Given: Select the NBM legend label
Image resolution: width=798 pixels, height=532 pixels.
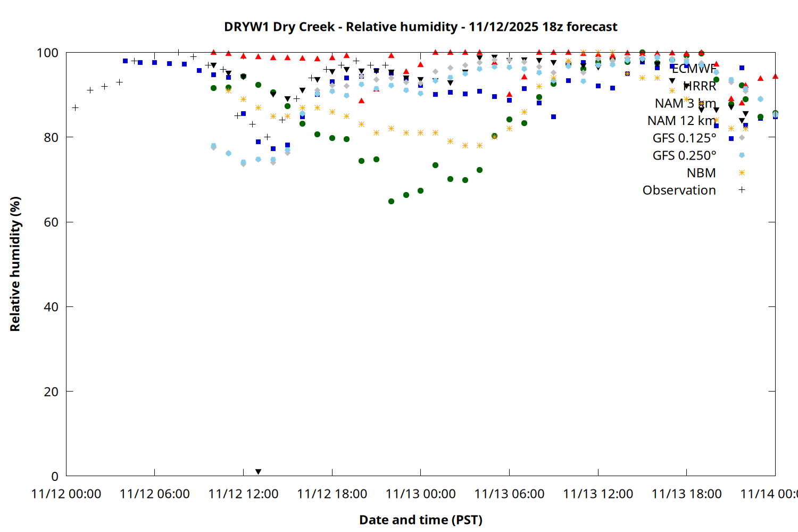Looking at the screenshot, I should pyautogui.click(x=701, y=173).
